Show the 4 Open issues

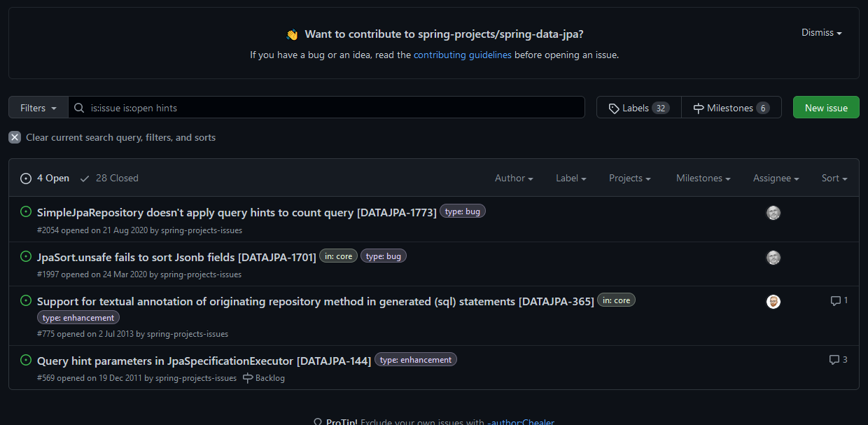(x=45, y=179)
